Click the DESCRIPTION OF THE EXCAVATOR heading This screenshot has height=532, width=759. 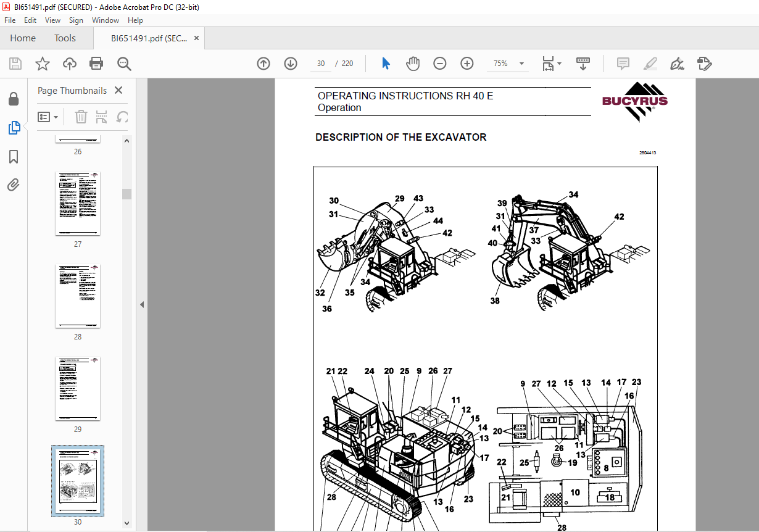click(x=400, y=138)
